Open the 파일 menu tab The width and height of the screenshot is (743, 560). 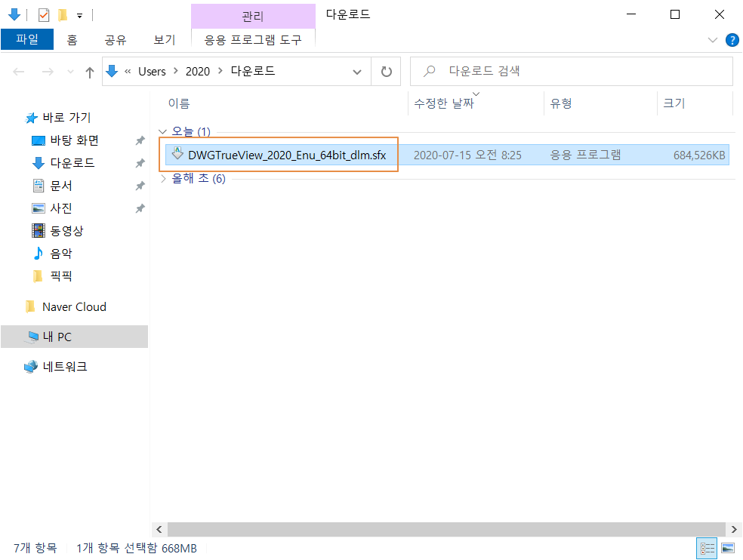coord(27,39)
